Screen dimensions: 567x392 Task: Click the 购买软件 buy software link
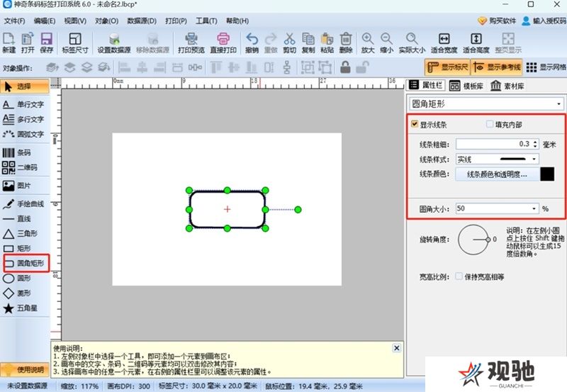[497, 21]
